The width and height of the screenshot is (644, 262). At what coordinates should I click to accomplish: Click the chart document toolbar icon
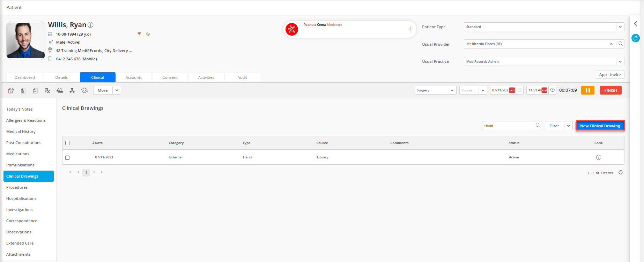click(x=35, y=90)
